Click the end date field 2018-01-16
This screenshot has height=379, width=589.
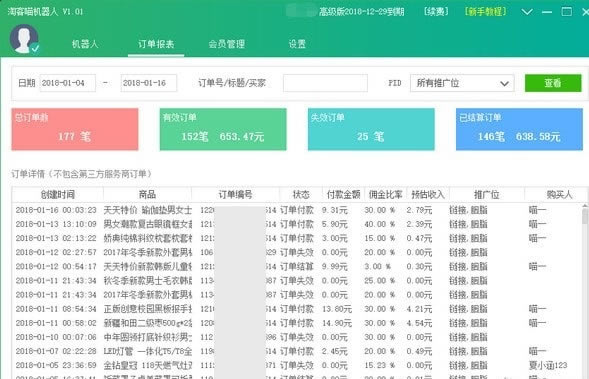click(149, 83)
